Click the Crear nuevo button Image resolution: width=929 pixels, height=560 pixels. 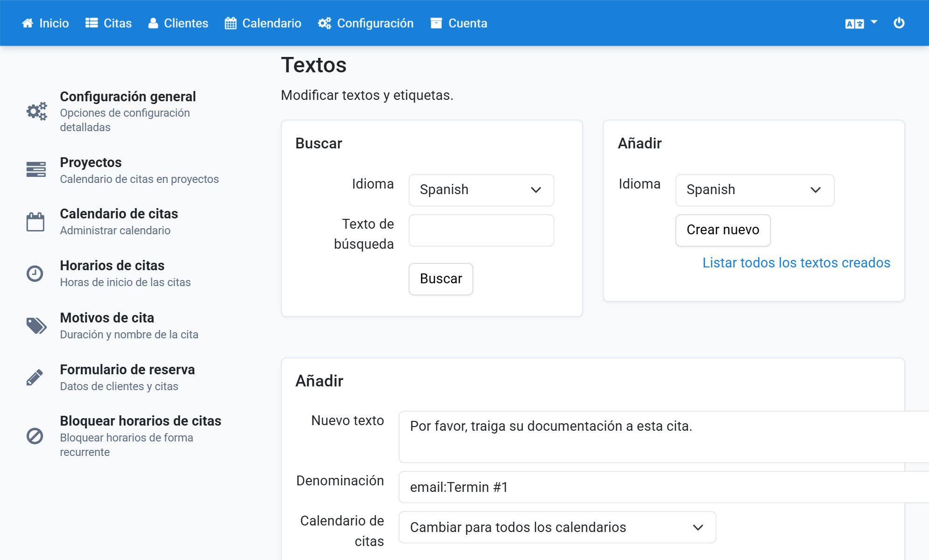click(723, 230)
